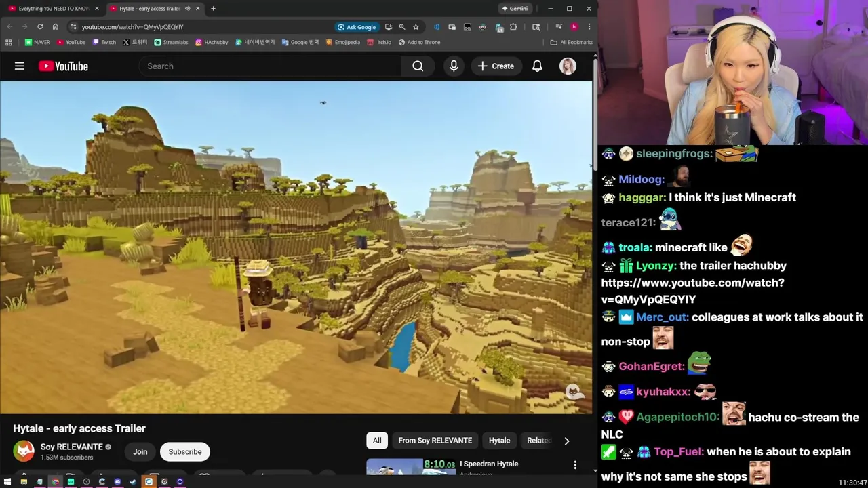Open the Emojipedia bookmark

(342, 42)
